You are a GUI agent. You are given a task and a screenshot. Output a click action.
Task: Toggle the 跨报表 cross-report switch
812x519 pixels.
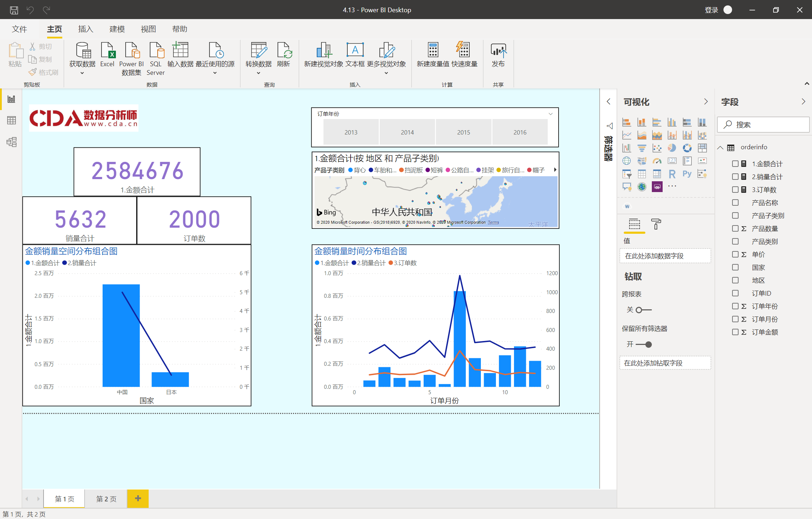[x=643, y=310]
